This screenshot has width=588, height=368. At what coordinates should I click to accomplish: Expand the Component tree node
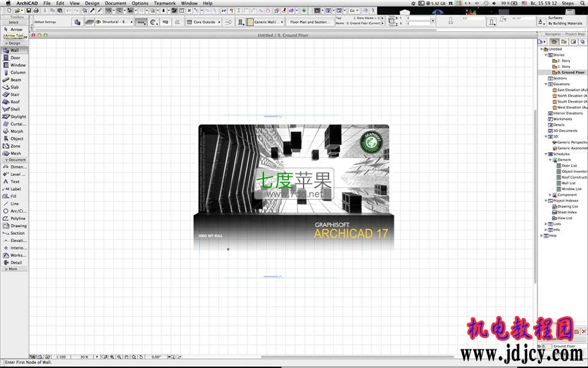point(550,195)
